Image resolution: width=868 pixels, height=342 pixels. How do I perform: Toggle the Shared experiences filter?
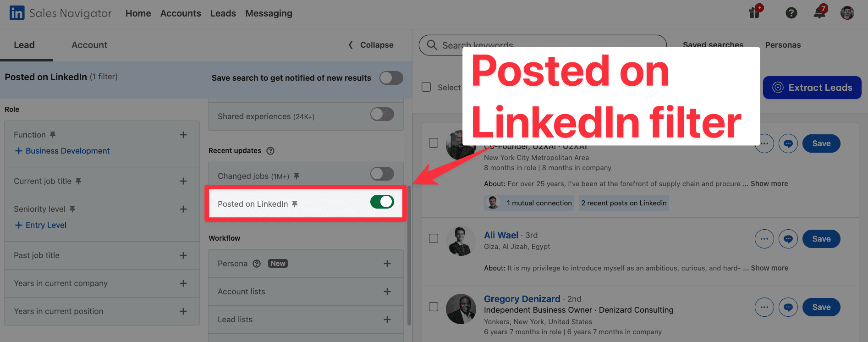(x=382, y=114)
